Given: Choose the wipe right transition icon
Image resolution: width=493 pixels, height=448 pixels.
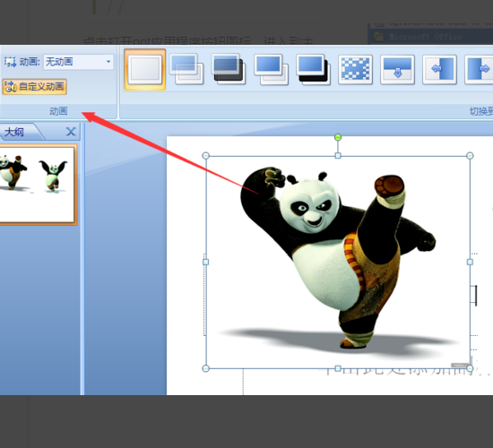Looking at the screenshot, I should click(x=479, y=70).
